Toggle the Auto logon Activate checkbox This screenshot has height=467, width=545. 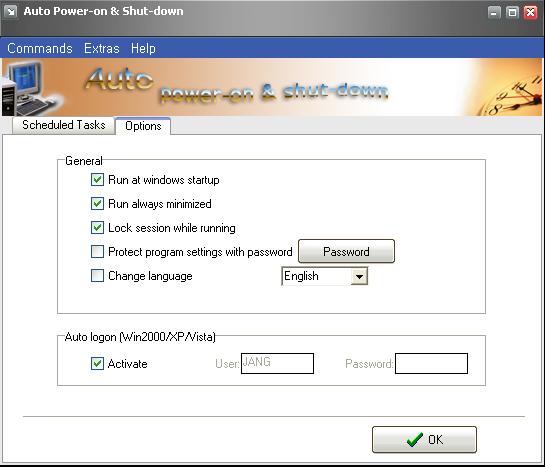[x=97, y=363]
